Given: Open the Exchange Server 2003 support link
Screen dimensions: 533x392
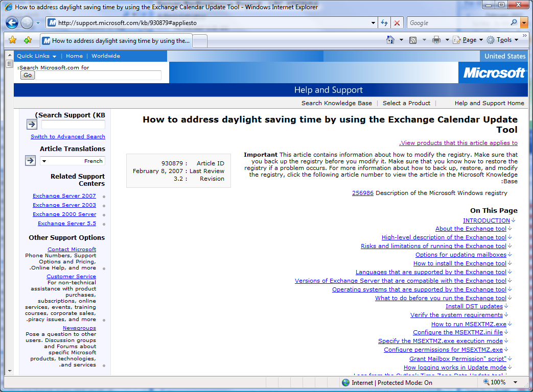Looking at the screenshot, I should 64,205.
